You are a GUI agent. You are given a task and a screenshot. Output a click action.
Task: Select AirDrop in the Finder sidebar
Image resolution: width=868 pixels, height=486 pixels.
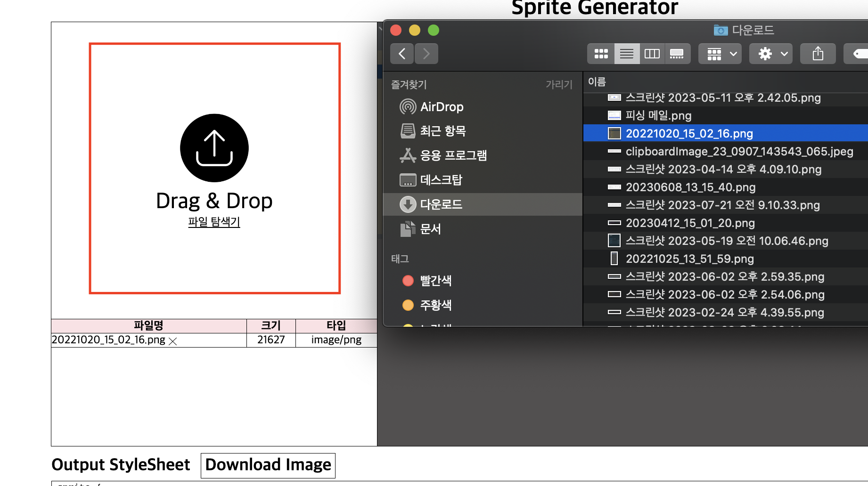(x=441, y=106)
